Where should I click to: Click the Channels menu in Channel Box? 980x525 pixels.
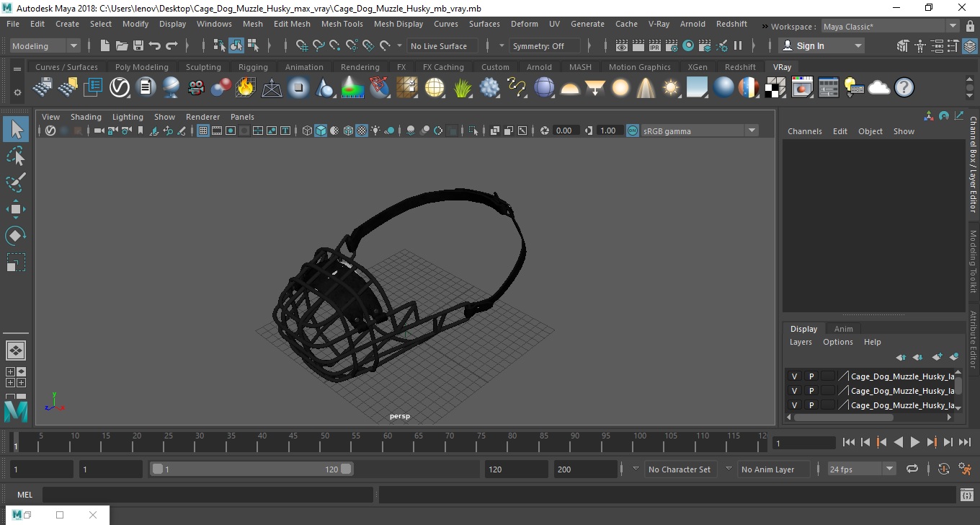[804, 131]
